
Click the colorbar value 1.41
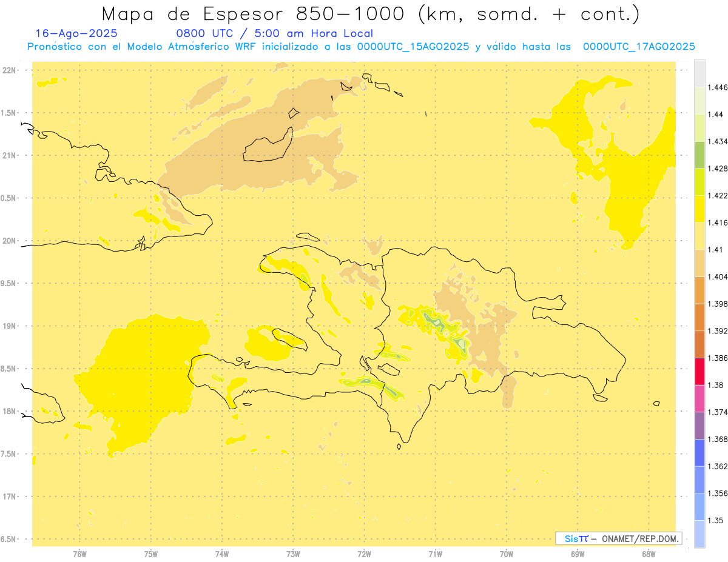[x=715, y=250]
